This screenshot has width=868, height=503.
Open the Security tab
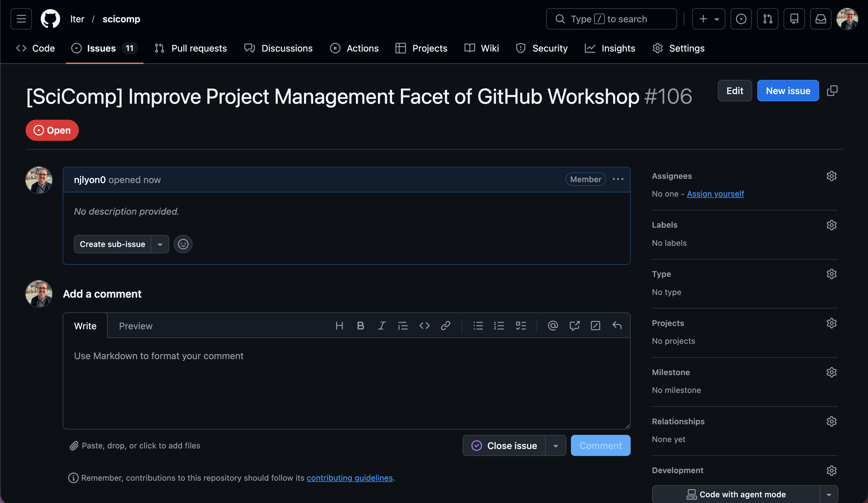pos(542,48)
